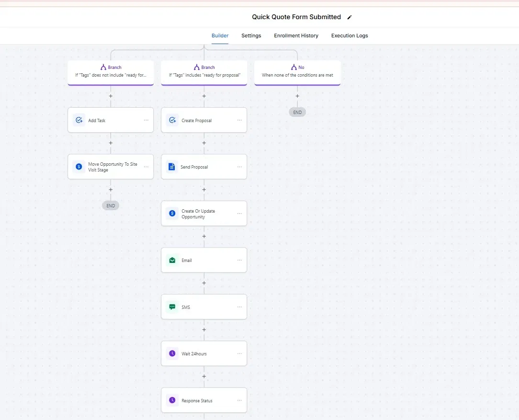
Task: Open the Email step options menu
Action: (239, 260)
